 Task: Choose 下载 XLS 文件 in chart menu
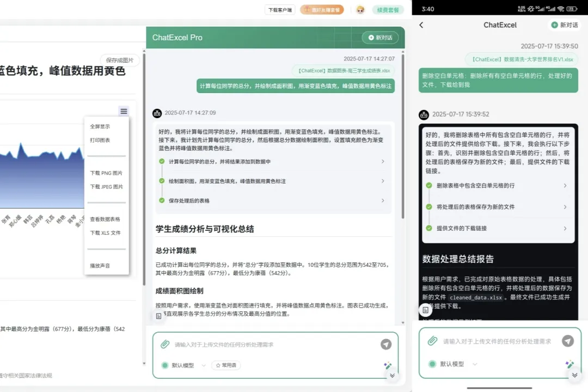[105, 232]
